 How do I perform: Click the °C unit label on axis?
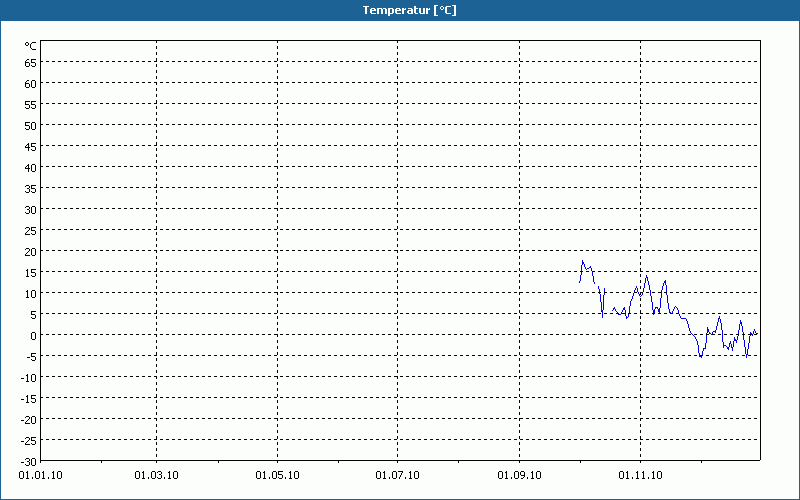pos(31,46)
